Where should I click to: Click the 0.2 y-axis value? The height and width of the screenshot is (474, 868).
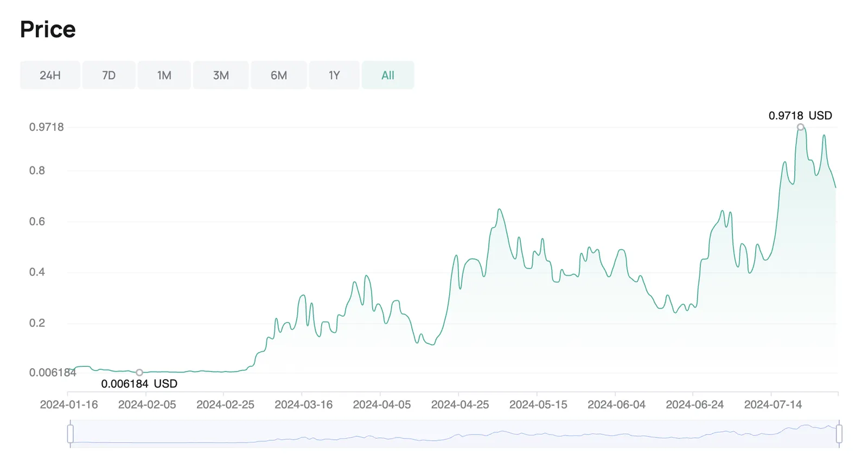coord(37,323)
